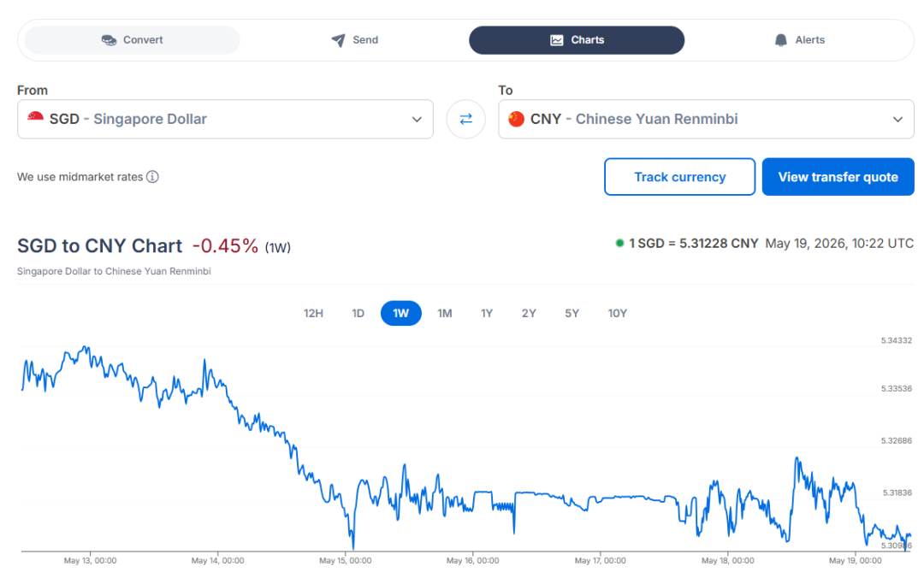Switch chart range to 1D
The height and width of the screenshot is (572, 924).
coord(358,314)
